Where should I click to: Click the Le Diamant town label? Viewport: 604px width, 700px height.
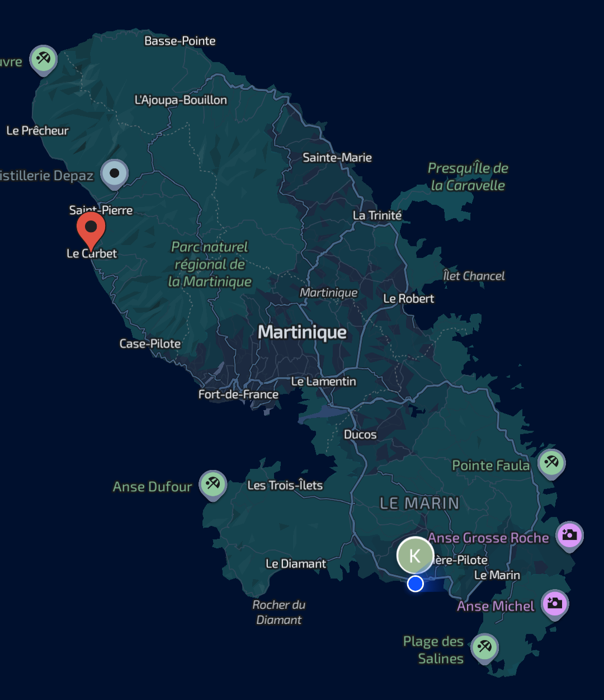click(x=295, y=564)
